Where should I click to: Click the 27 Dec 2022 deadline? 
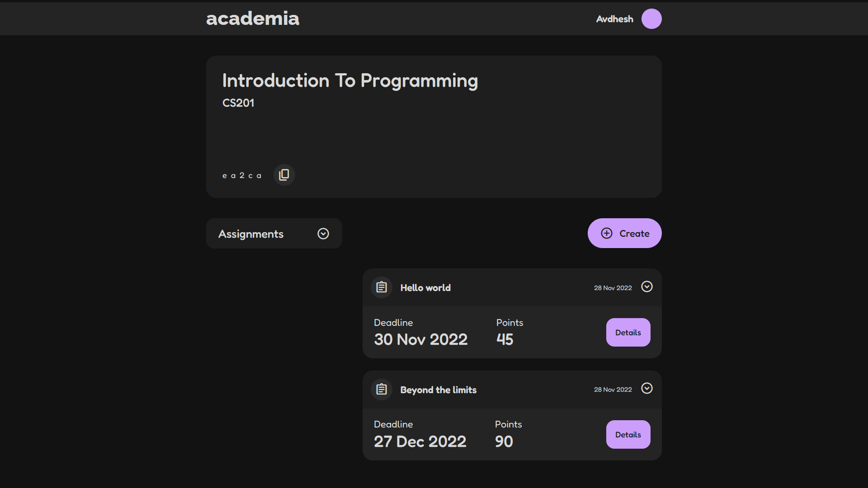tap(420, 441)
